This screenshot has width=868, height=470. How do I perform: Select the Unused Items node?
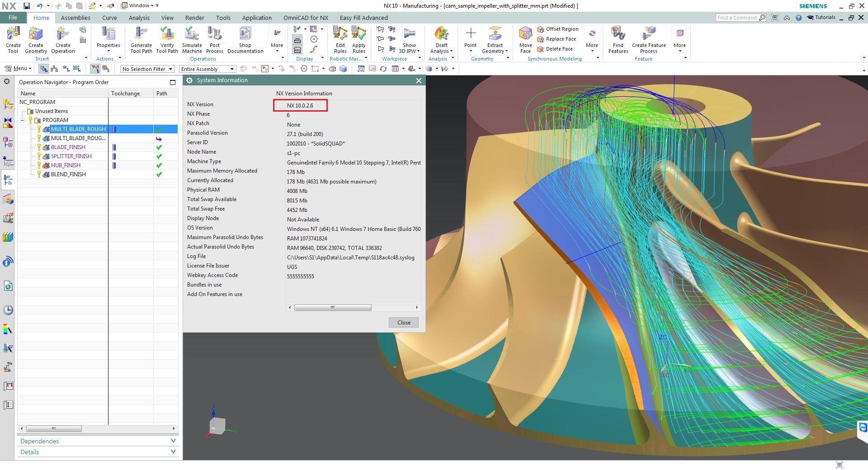coord(51,111)
